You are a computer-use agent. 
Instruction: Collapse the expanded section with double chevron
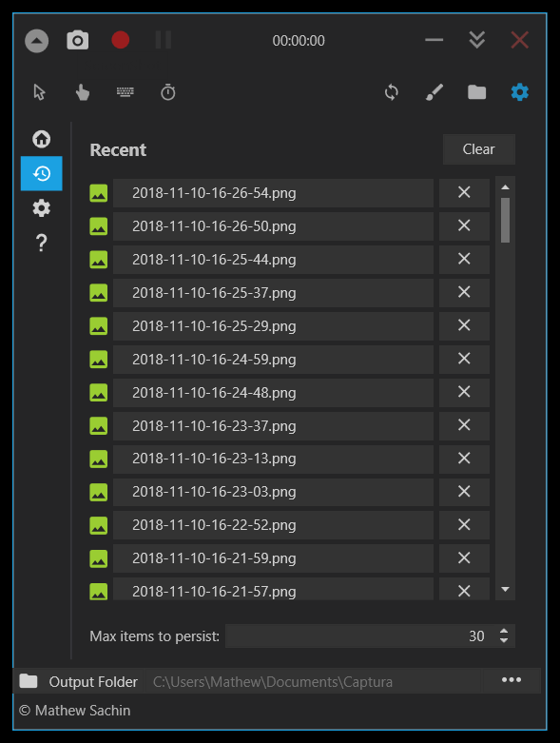click(476, 40)
